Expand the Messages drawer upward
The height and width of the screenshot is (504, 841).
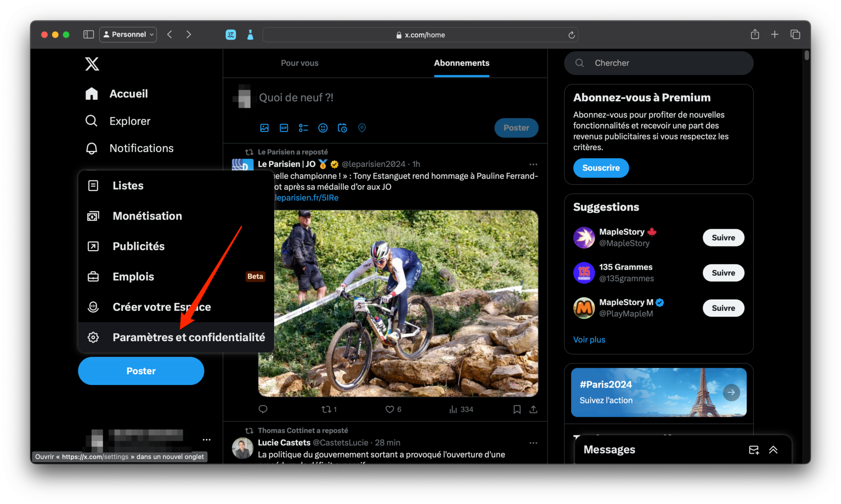pyautogui.click(x=773, y=450)
